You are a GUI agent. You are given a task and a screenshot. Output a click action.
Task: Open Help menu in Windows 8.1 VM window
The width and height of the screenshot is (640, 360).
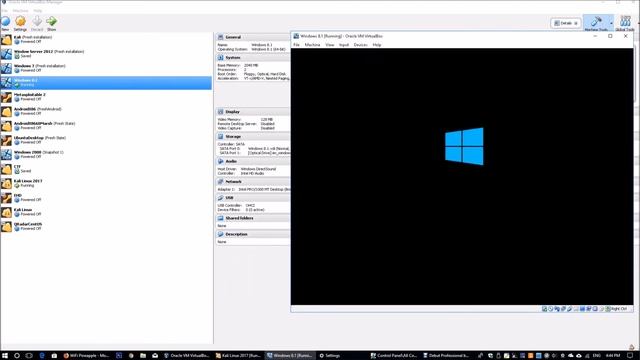(377, 45)
